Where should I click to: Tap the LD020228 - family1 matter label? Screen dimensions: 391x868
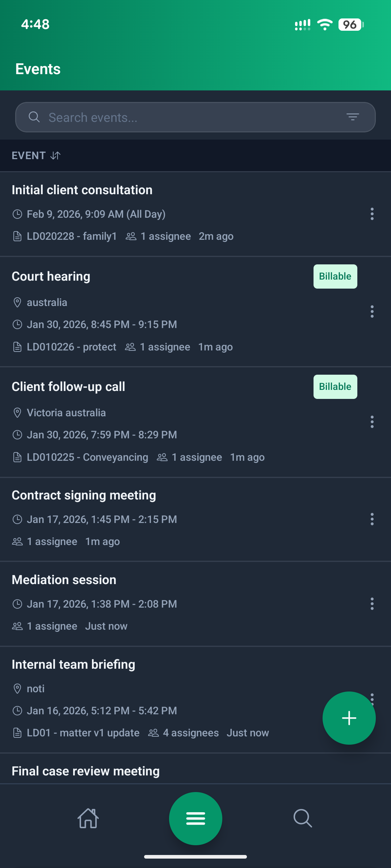click(x=71, y=236)
